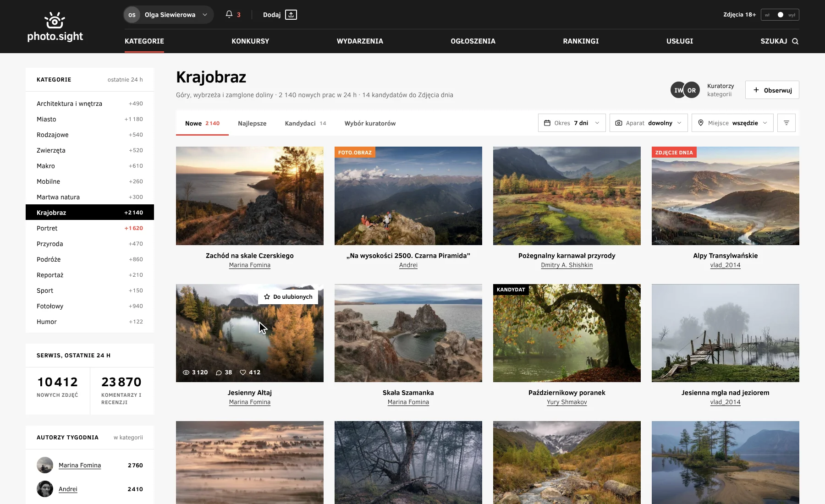Open the Miejsce wszędzie dropdown

coord(732,123)
